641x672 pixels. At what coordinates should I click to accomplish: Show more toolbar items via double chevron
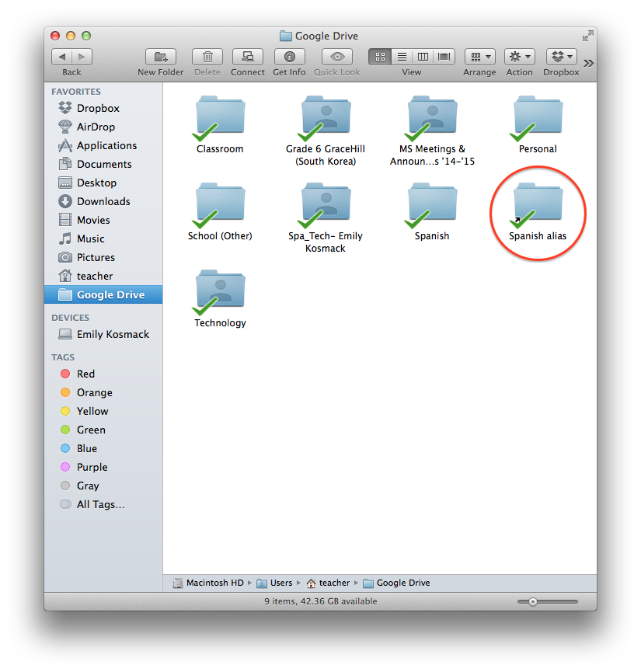point(588,64)
